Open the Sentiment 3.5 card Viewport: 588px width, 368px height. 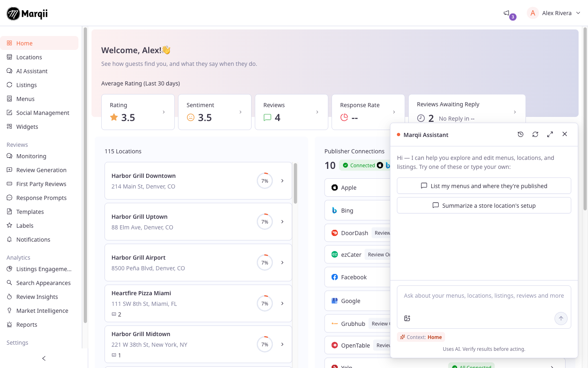click(215, 112)
